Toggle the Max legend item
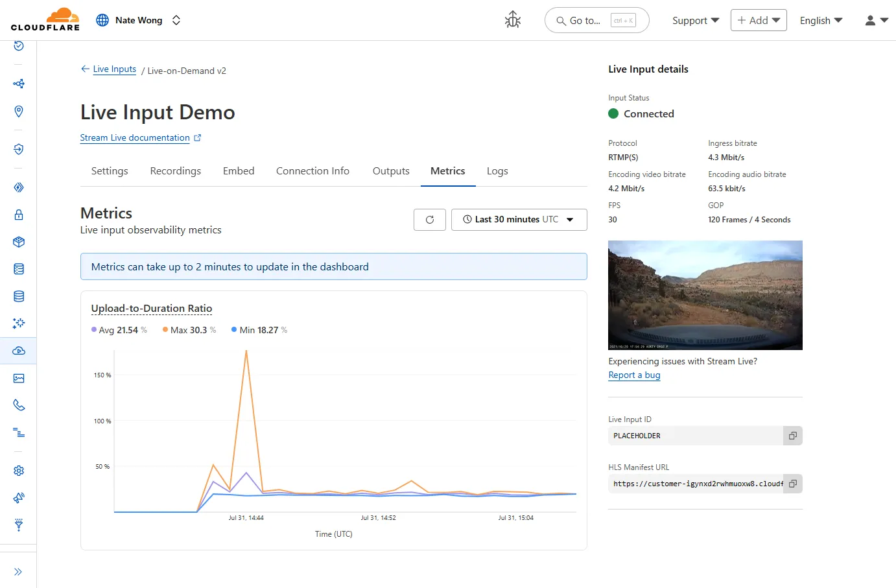This screenshot has width=896, height=588. [x=189, y=330]
